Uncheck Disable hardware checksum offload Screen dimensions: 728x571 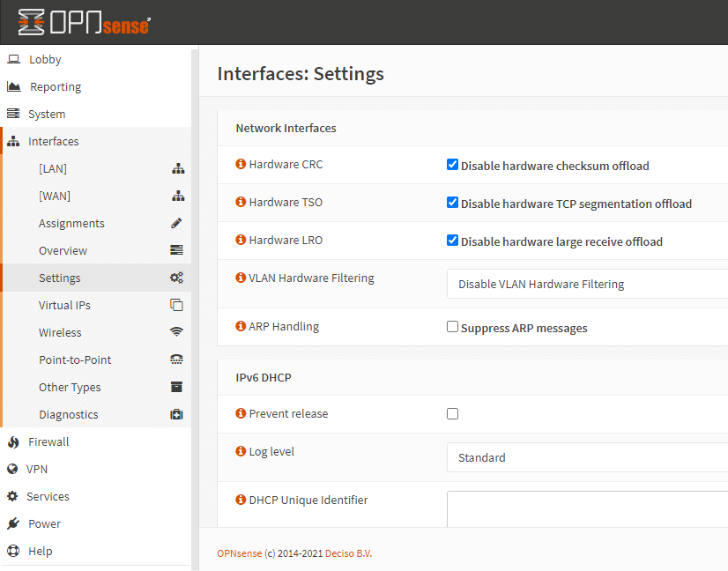tap(452, 164)
